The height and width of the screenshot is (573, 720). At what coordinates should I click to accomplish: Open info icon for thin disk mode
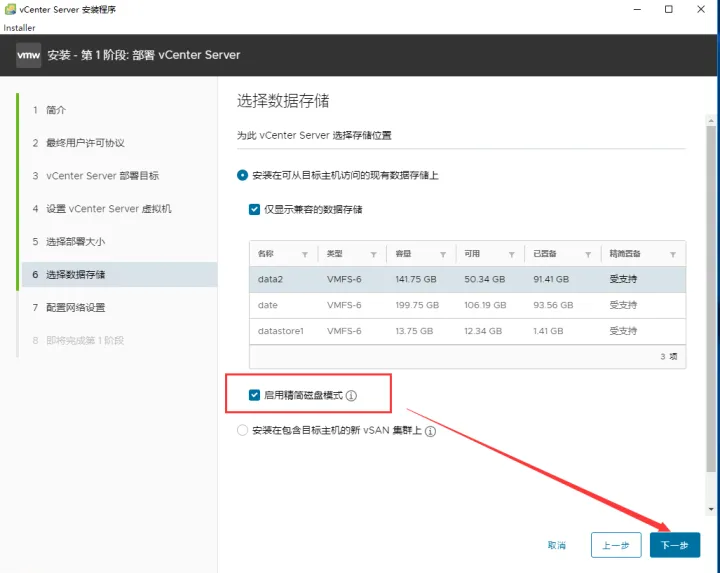351,396
